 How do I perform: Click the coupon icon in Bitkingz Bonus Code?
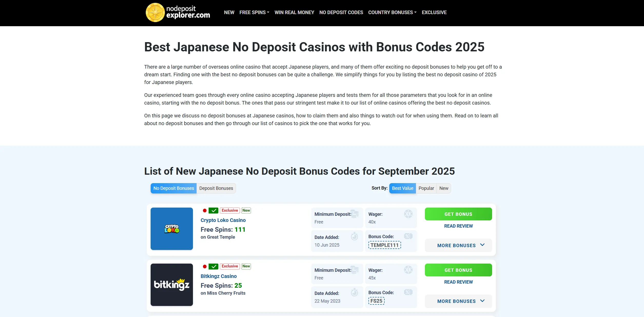pos(408,292)
